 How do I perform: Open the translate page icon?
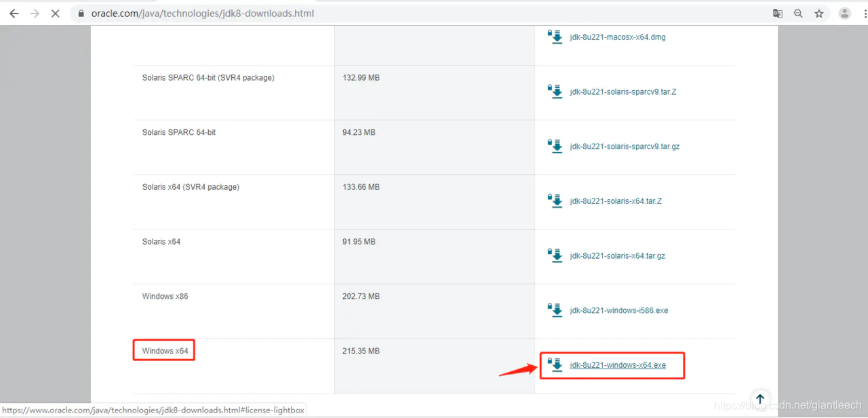click(x=778, y=14)
